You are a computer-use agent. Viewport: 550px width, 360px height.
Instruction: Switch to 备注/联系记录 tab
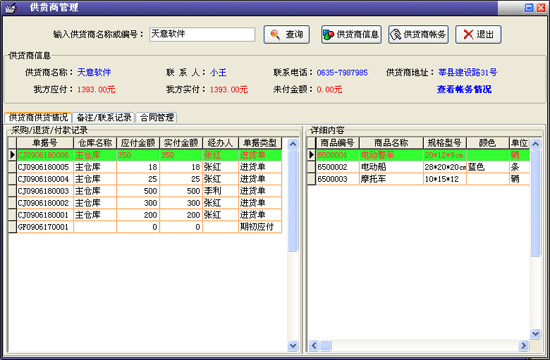click(104, 117)
